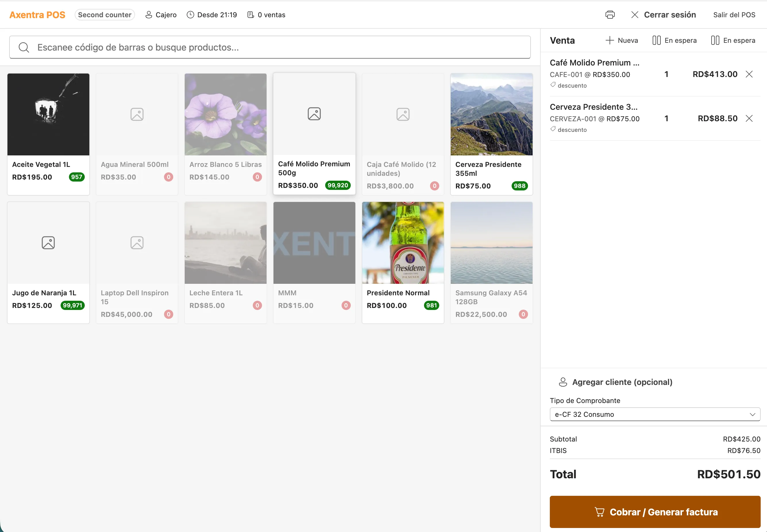The width and height of the screenshot is (767, 532).
Task: Click the clock icon beside Desde 21:19
Action: point(190,15)
